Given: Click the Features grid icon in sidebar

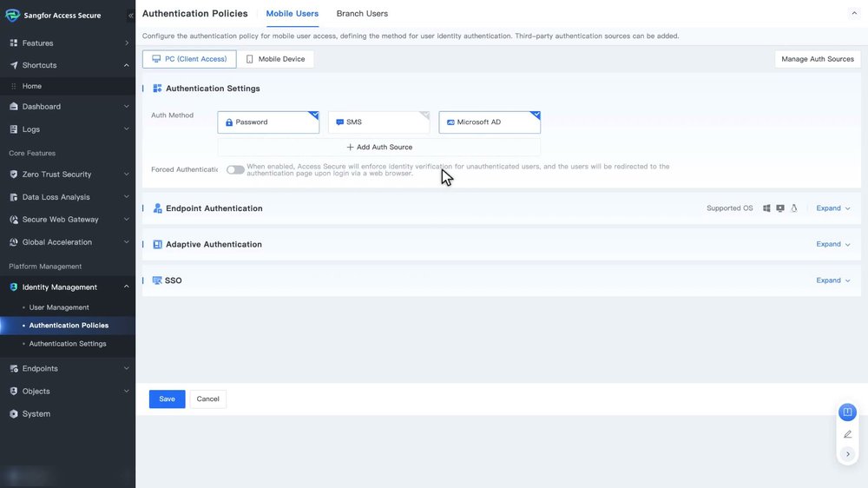Looking at the screenshot, I should coord(14,43).
